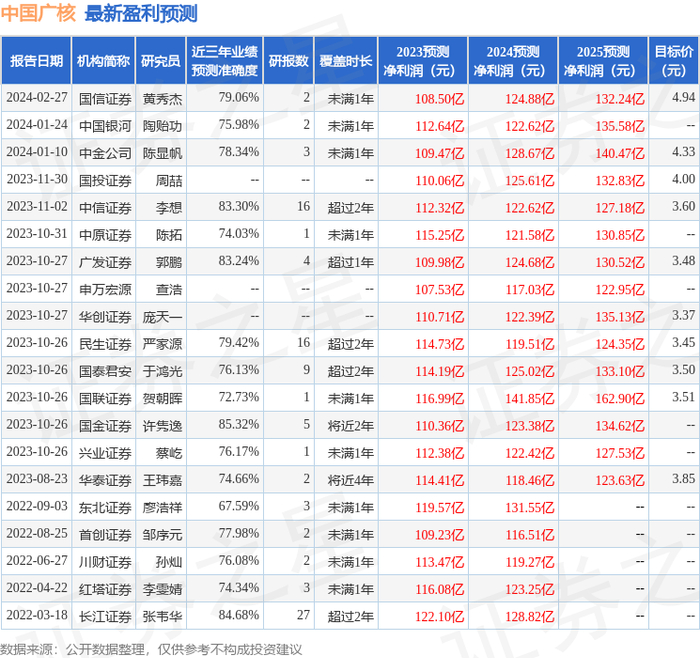Click the 研究员 column header
This screenshot has width=700, height=658.
[x=161, y=61]
